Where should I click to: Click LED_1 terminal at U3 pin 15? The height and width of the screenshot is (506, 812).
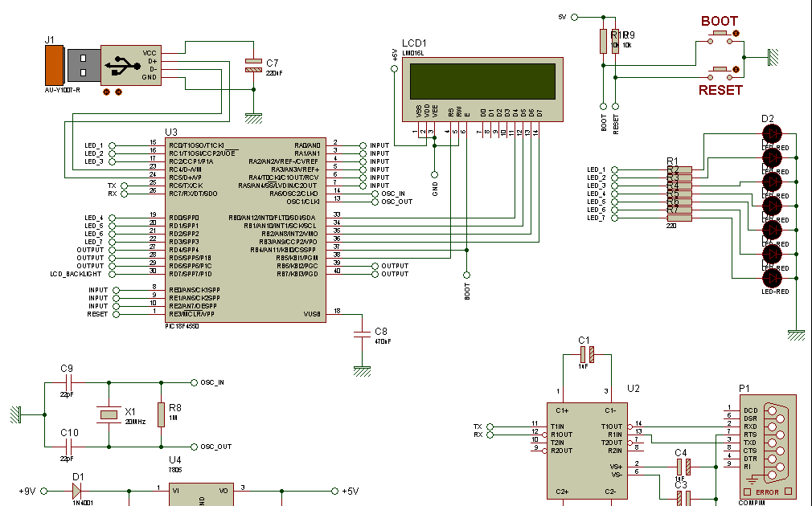[x=112, y=145]
